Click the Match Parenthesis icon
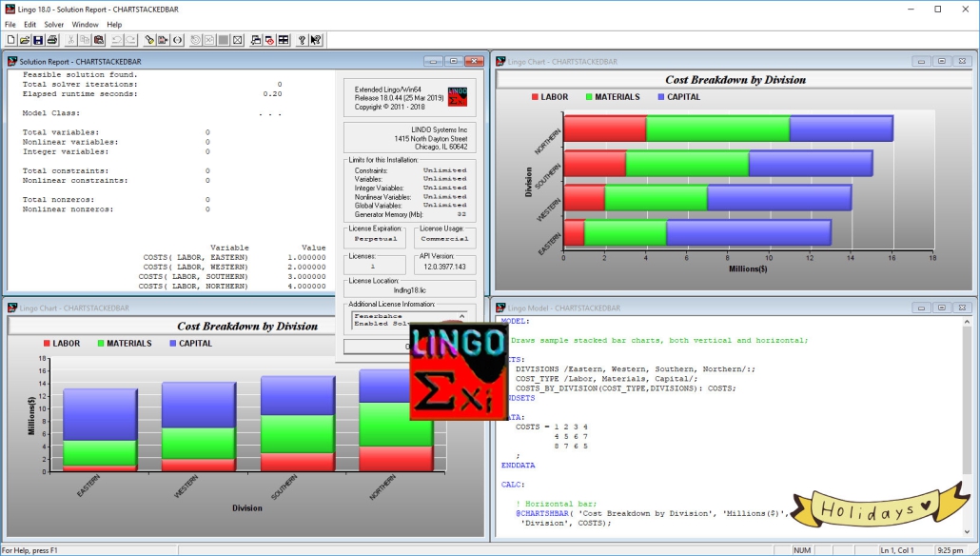Screen dimensions: 980x556 pyautogui.click(x=178, y=39)
